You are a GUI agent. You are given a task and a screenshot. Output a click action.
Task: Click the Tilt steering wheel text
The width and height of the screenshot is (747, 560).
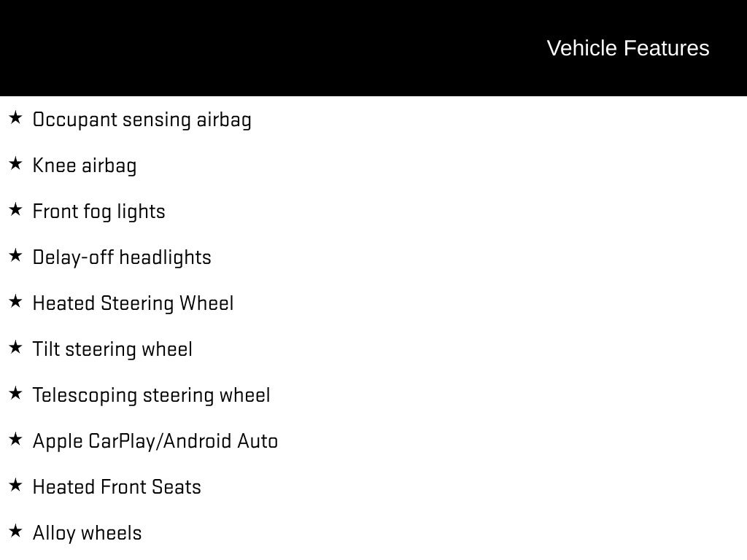[x=112, y=349]
